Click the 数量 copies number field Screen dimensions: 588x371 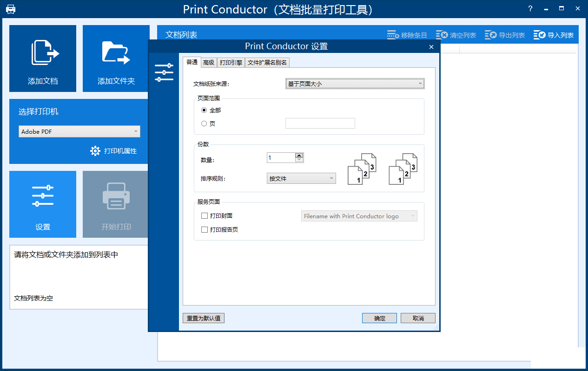tap(281, 157)
